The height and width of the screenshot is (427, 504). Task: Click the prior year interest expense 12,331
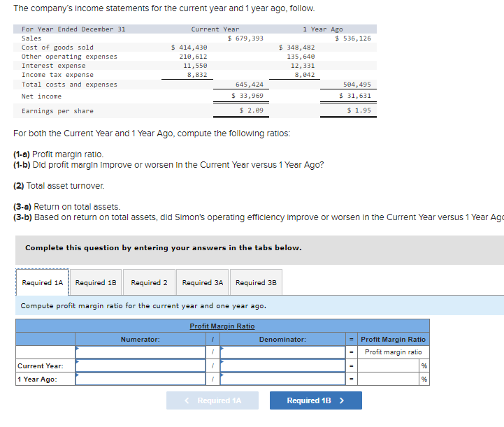click(303, 66)
